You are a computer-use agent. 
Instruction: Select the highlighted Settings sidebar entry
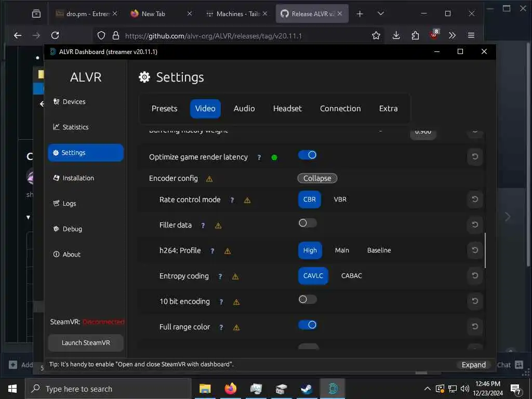point(86,153)
